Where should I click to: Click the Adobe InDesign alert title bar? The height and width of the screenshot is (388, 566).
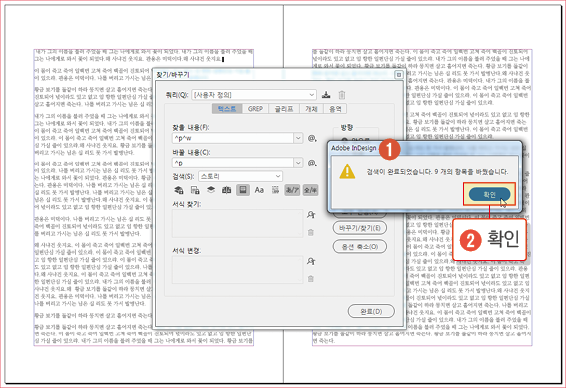click(425, 148)
